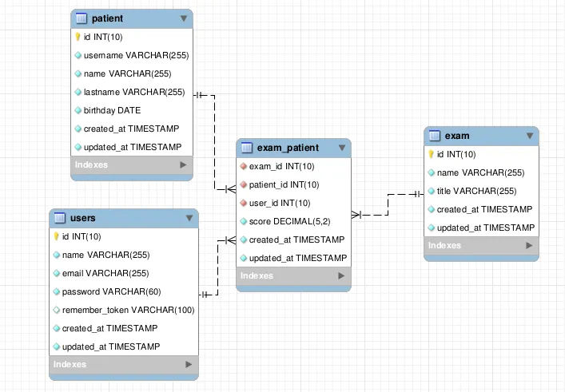The height and width of the screenshot is (392, 565).
Task: Click primary key icon of exam id
Action: (x=431, y=154)
